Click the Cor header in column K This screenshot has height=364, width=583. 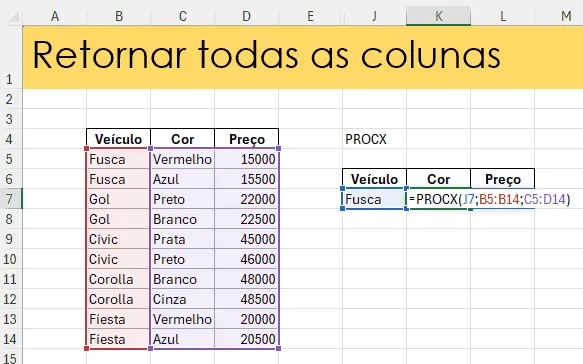tap(438, 179)
